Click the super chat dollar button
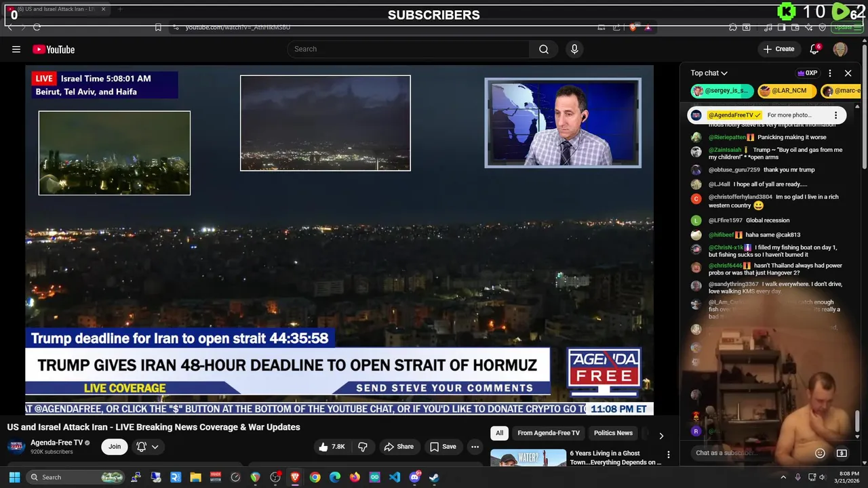 pos(842,453)
